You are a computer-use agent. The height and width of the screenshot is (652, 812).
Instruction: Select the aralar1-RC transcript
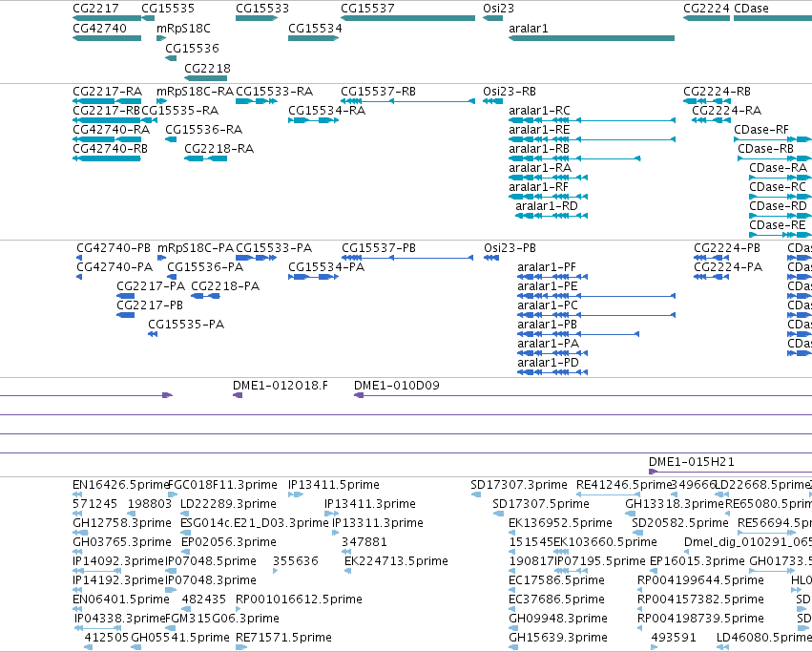click(x=592, y=120)
